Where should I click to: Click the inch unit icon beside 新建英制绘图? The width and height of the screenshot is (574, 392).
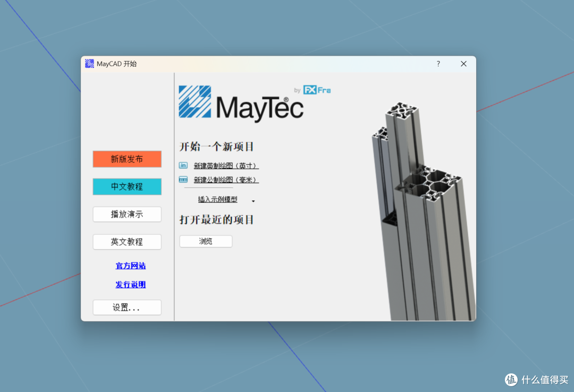tap(183, 165)
